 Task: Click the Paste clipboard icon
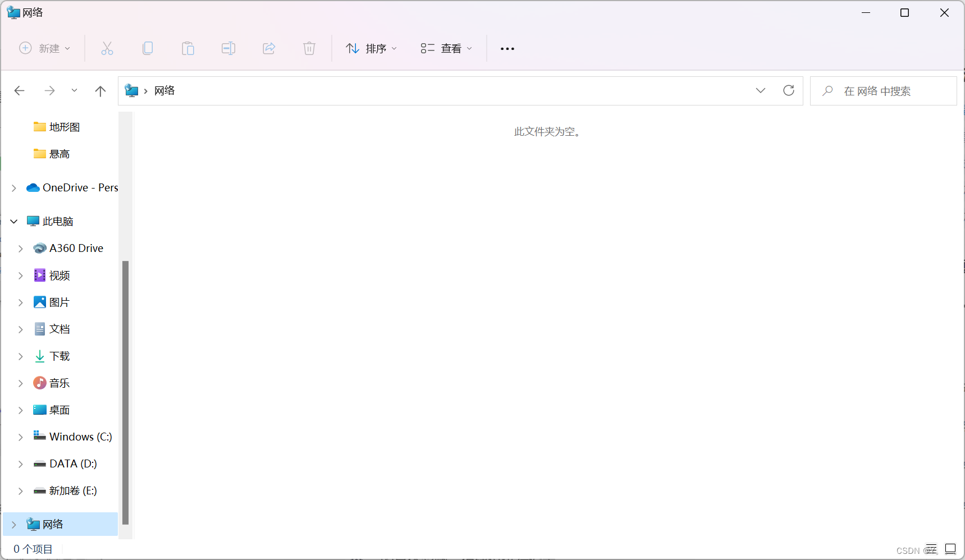pos(188,48)
